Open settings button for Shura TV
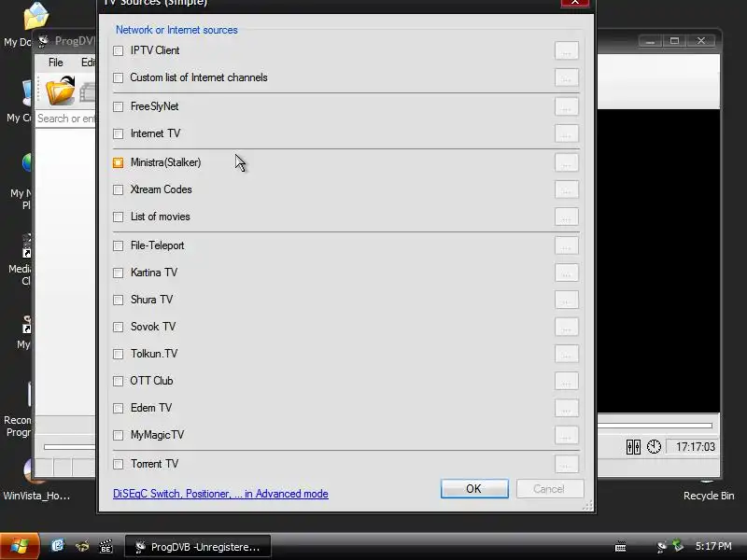 click(567, 300)
